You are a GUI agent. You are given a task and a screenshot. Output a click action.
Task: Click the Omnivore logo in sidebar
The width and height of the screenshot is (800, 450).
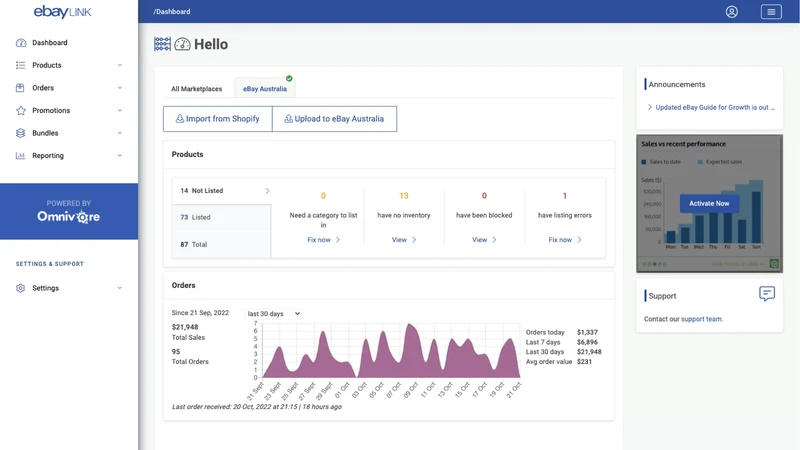point(68,217)
